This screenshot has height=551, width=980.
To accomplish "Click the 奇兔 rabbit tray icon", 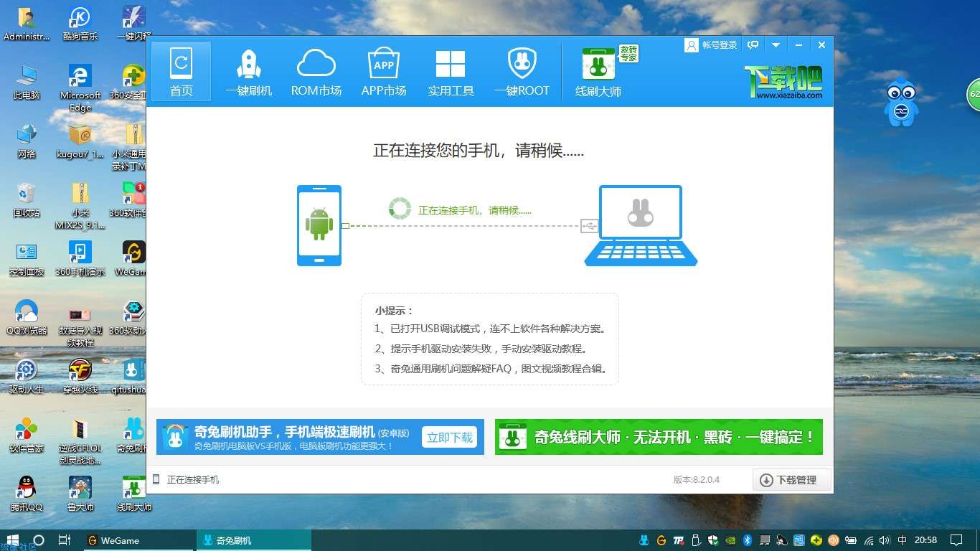I will pyautogui.click(x=644, y=540).
